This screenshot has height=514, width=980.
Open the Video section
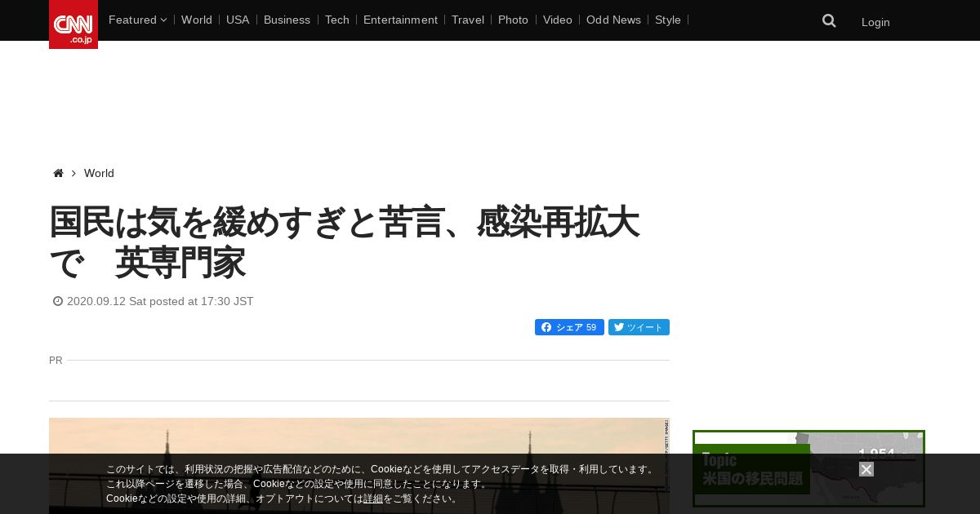tap(558, 20)
